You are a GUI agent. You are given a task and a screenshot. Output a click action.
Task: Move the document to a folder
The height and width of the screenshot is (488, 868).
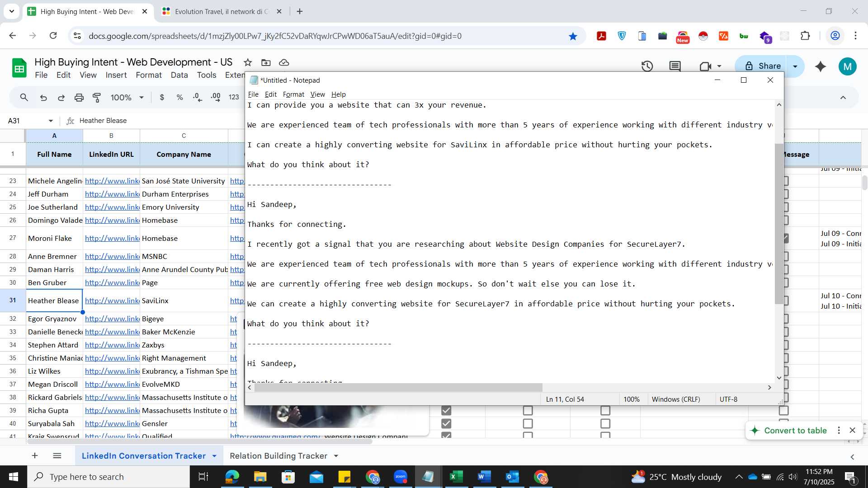pyautogui.click(x=266, y=62)
